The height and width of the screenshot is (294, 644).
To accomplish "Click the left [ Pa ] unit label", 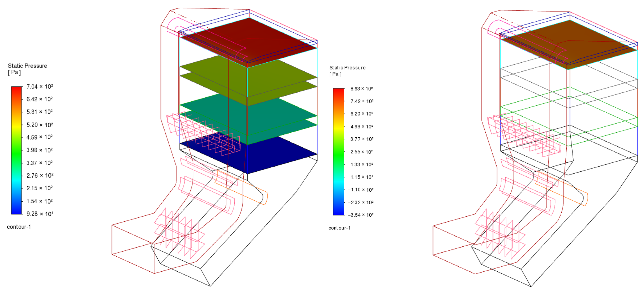I will pyautogui.click(x=14, y=72).
